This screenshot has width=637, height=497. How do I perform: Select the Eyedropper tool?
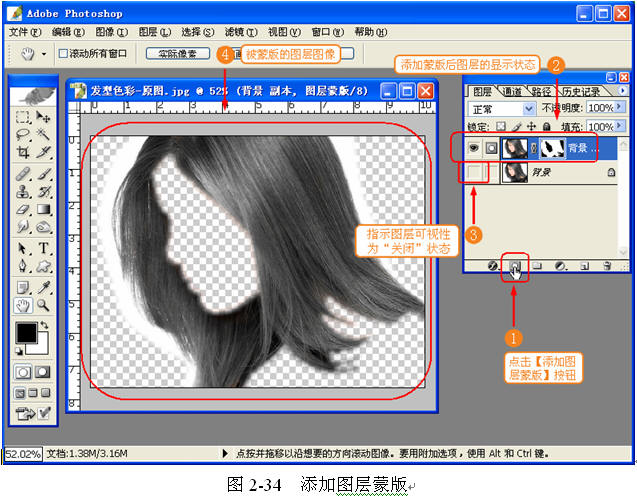43,287
